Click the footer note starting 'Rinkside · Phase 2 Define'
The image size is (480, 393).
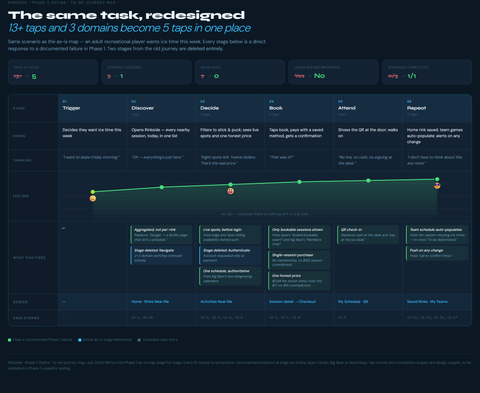(239, 365)
